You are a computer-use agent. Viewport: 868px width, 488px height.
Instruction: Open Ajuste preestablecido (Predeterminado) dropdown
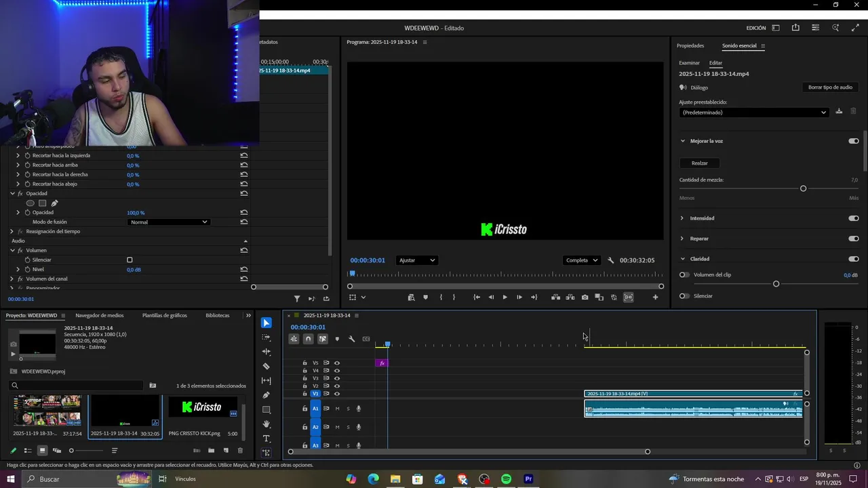pyautogui.click(x=754, y=113)
